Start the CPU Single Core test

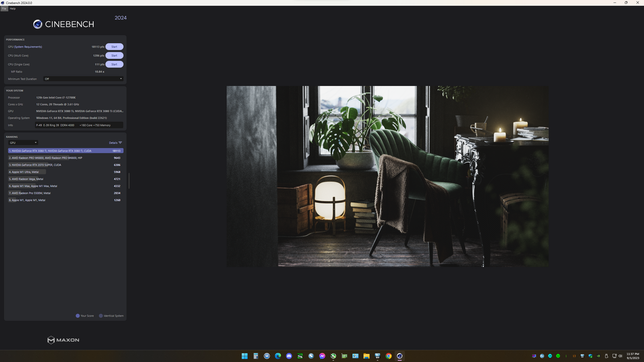coord(114,64)
